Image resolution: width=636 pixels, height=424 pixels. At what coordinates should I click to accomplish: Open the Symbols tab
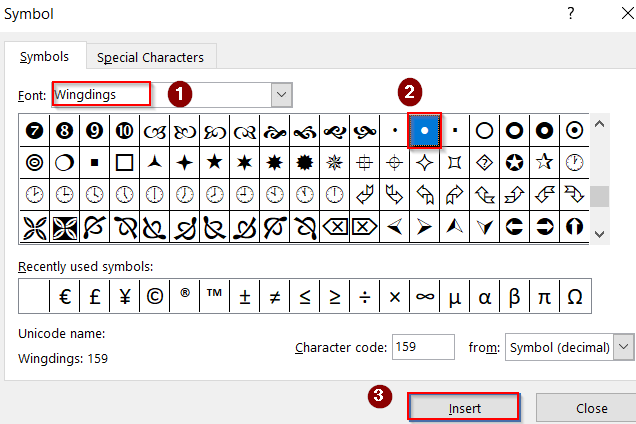click(45, 57)
